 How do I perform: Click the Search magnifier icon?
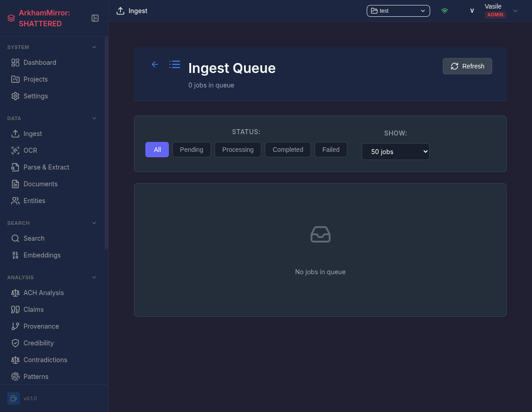(15, 238)
